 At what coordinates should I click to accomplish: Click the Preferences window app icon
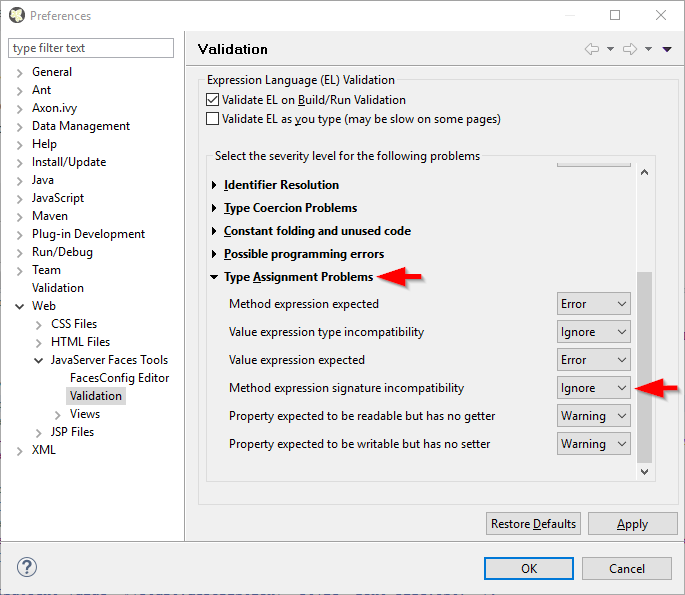[x=17, y=15]
